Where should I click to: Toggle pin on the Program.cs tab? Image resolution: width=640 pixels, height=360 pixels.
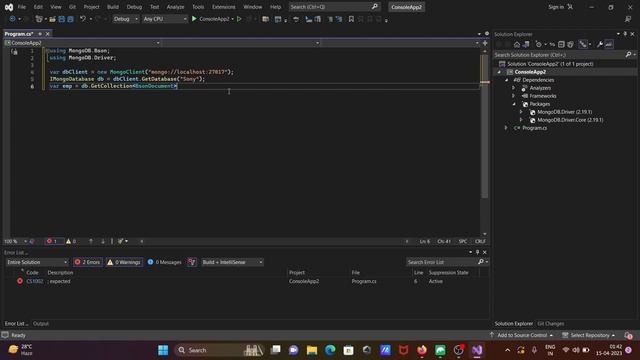(40, 34)
